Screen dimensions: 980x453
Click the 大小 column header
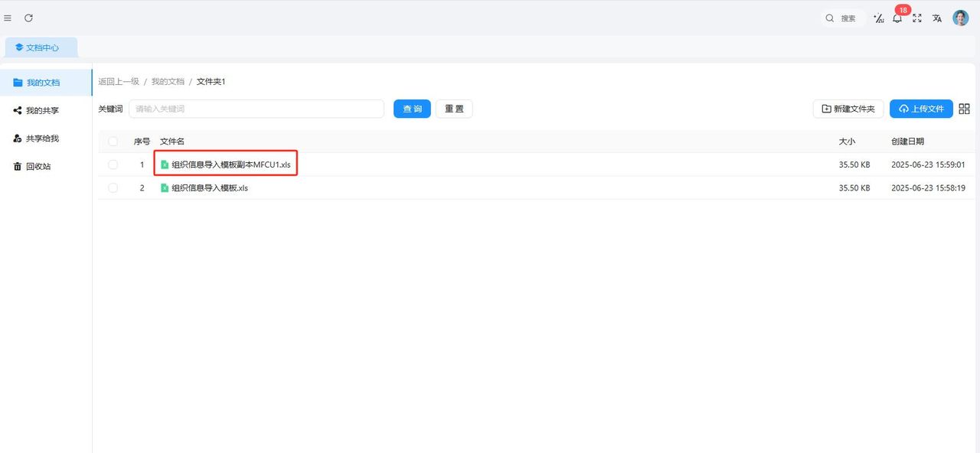(x=847, y=142)
